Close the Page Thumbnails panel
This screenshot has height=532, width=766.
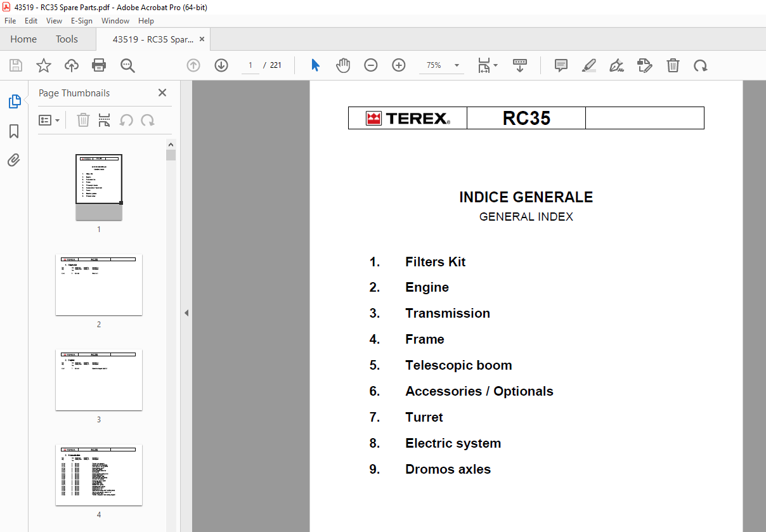(x=162, y=93)
